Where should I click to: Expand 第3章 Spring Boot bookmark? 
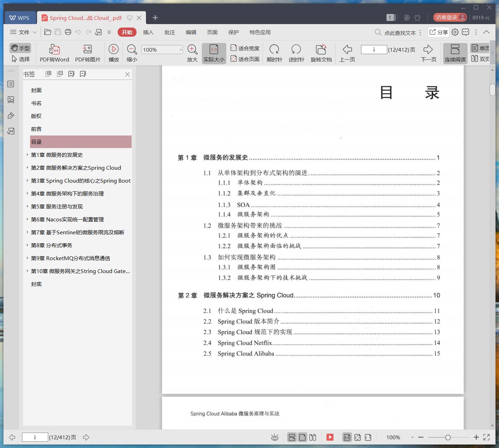click(x=27, y=181)
